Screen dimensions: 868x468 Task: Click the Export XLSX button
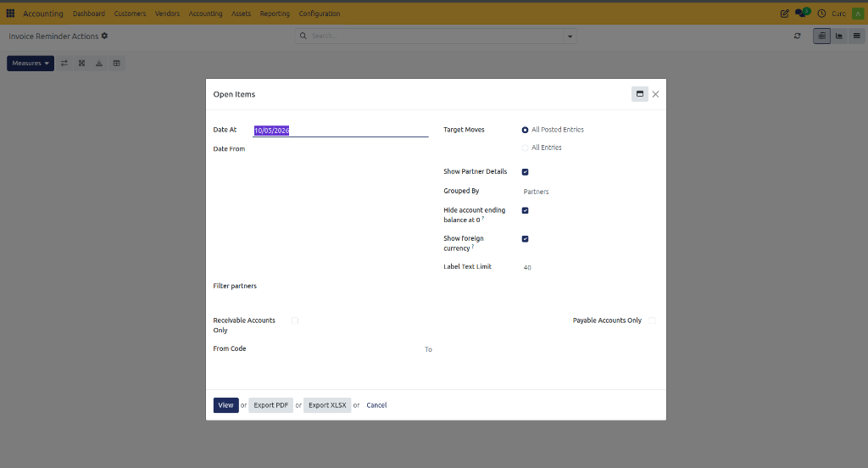(327, 405)
